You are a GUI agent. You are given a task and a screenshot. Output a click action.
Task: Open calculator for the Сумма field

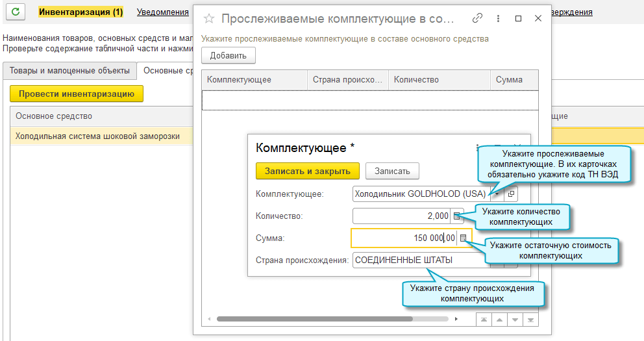pos(464,238)
